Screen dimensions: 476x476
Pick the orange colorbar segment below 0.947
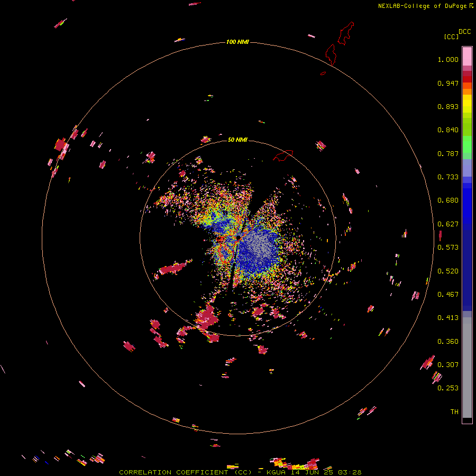coord(467,91)
